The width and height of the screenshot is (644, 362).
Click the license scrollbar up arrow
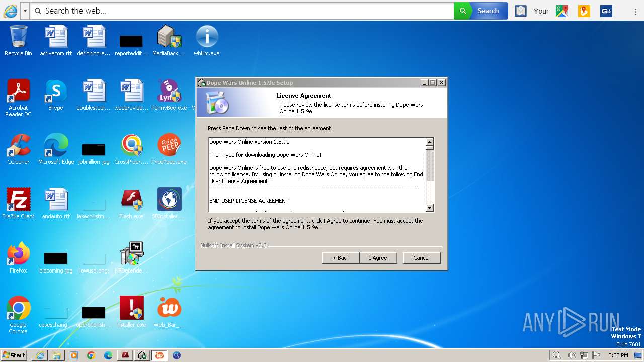click(x=429, y=142)
